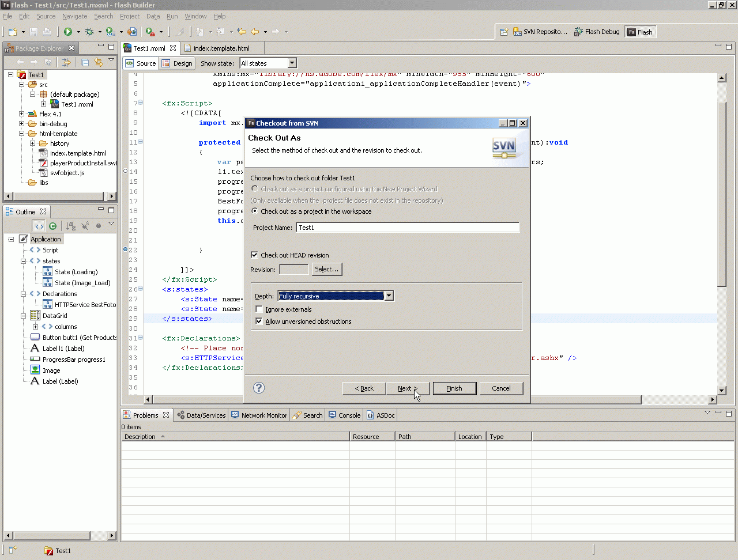Select Check out as project in workspace
This screenshot has width=738, height=560.
(x=255, y=211)
